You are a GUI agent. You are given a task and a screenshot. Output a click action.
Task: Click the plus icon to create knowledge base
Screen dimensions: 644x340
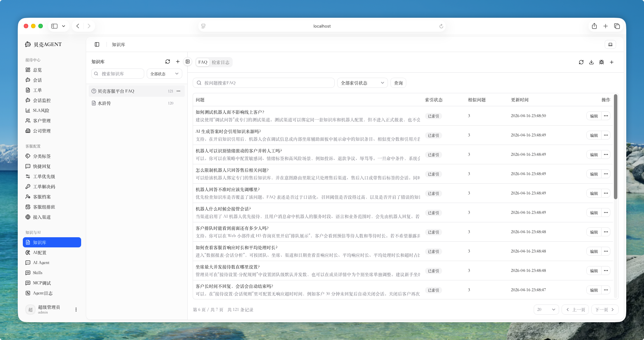tap(178, 62)
